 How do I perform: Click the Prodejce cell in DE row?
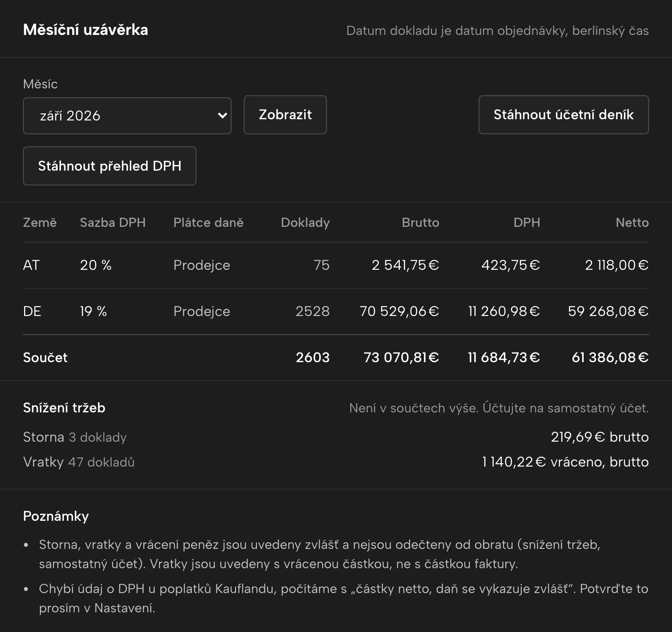(202, 311)
